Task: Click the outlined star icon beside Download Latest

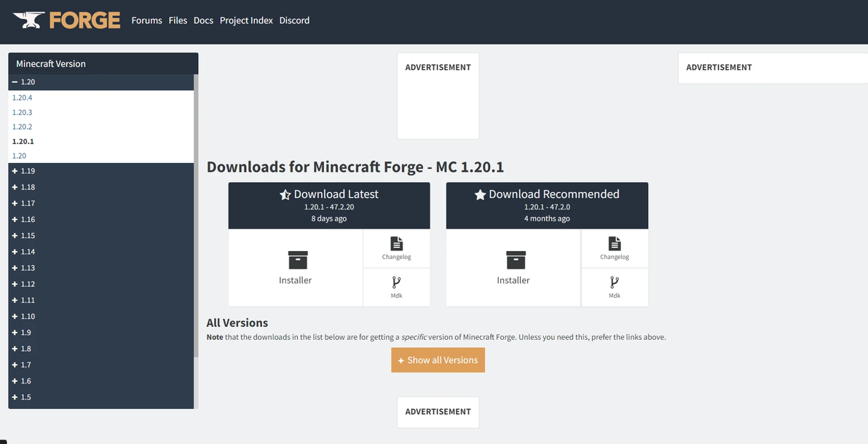Action: pos(285,195)
